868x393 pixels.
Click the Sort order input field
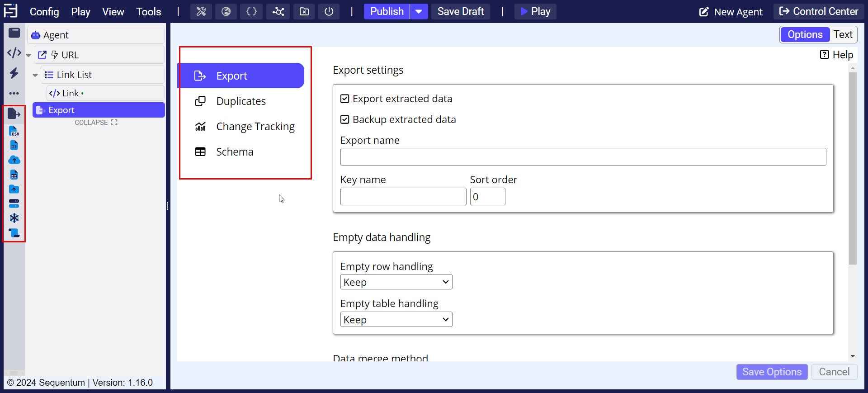pos(487,197)
